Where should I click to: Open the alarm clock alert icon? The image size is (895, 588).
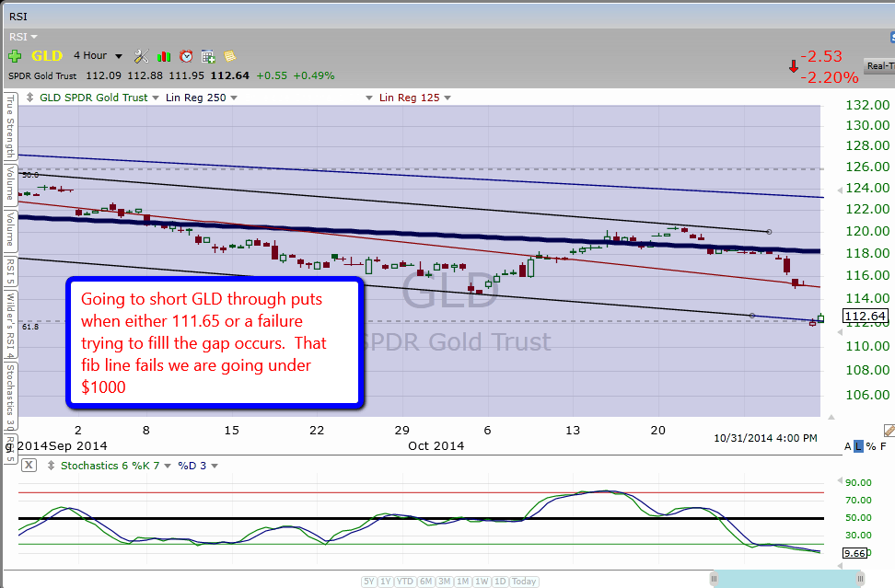pyautogui.click(x=186, y=56)
